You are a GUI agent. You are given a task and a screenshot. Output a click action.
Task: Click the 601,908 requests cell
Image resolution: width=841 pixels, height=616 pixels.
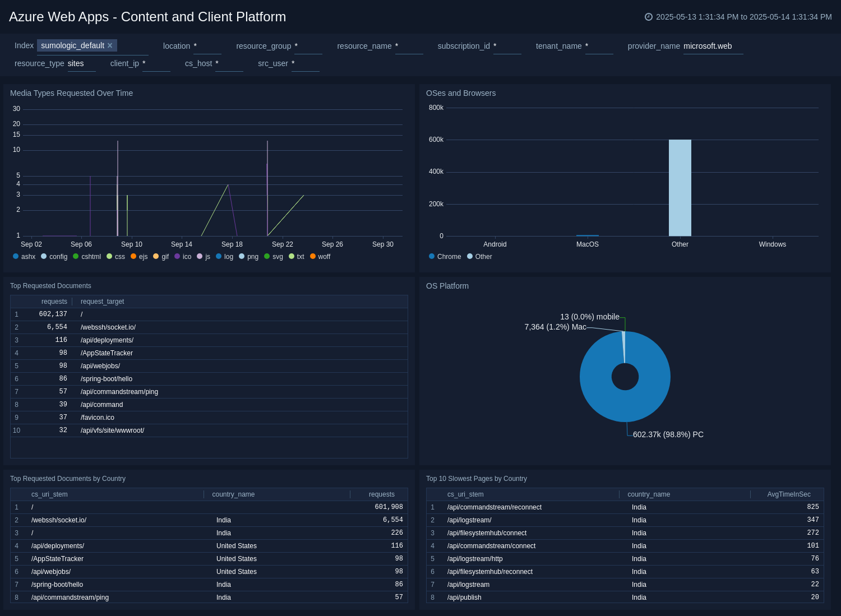pos(389,507)
